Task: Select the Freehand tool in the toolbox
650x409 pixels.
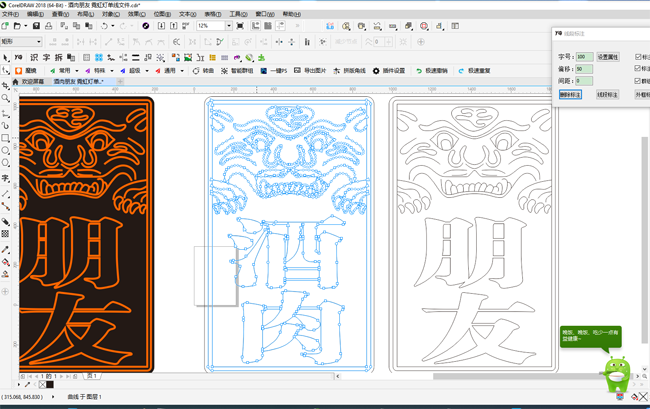Action: (5, 113)
